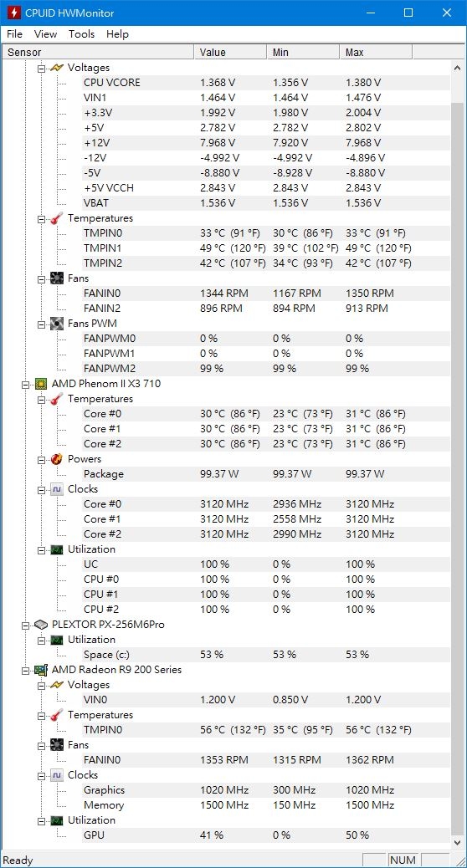
Task: Collapse the AMD Phenom II X3 710 node
Action: [25, 384]
